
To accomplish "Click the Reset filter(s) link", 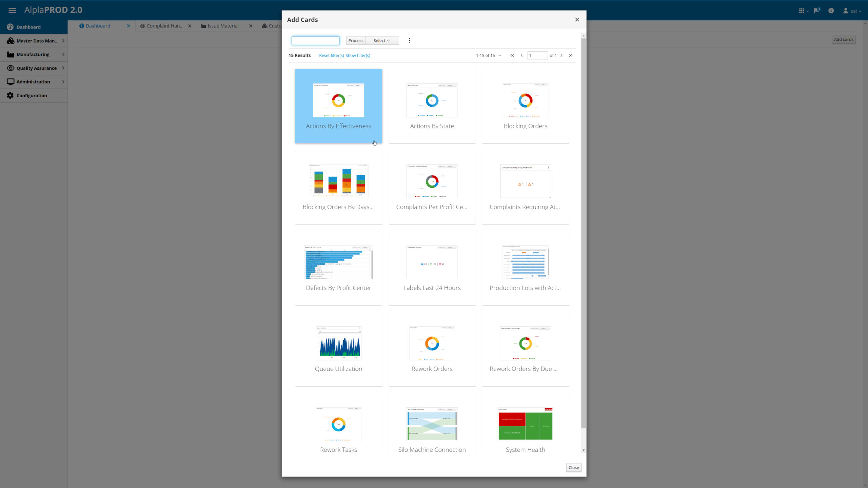I will point(331,55).
